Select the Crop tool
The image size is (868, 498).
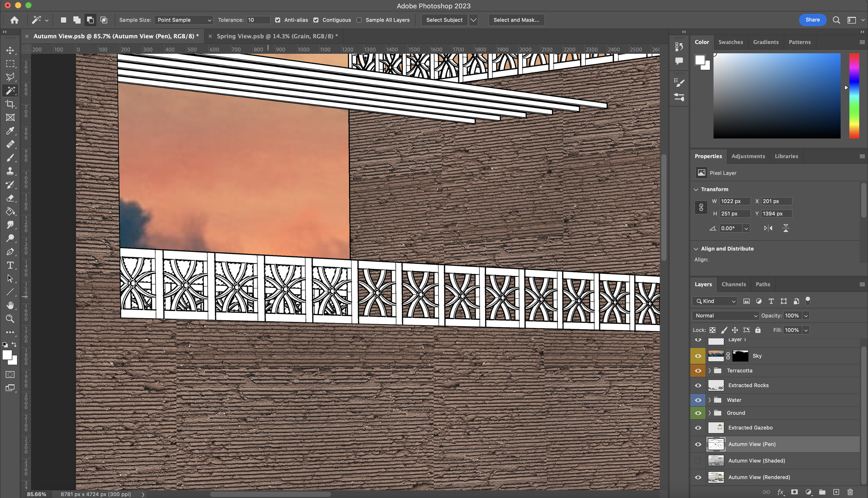click(10, 104)
